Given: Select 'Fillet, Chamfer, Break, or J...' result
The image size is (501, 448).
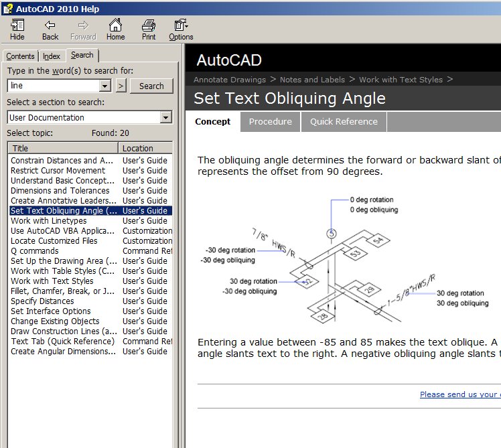Looking at the screenshot, I should pyautogui.click(x=90, y=291).
